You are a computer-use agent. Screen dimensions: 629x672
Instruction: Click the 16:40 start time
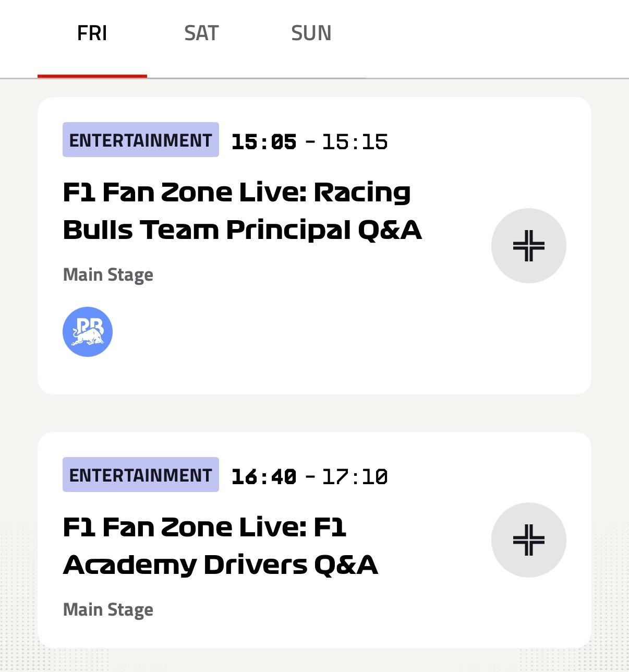tap(264, 477)
